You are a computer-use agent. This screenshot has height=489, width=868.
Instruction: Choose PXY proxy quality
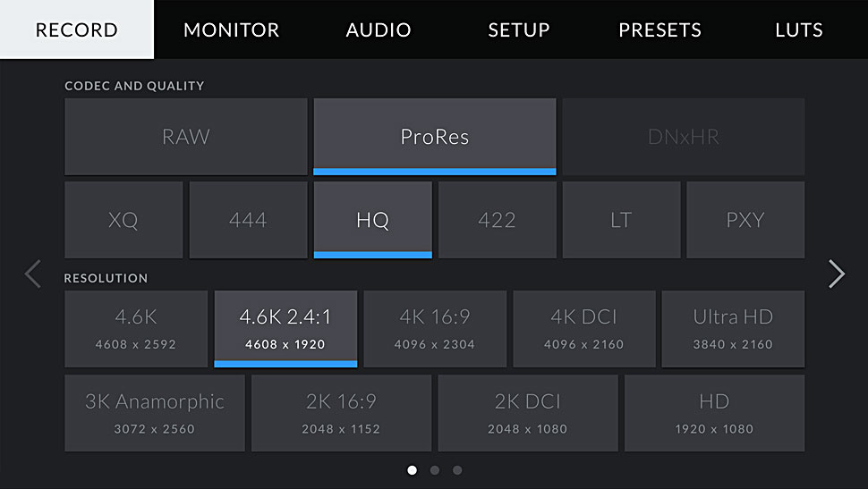click(x=745, y=220)
